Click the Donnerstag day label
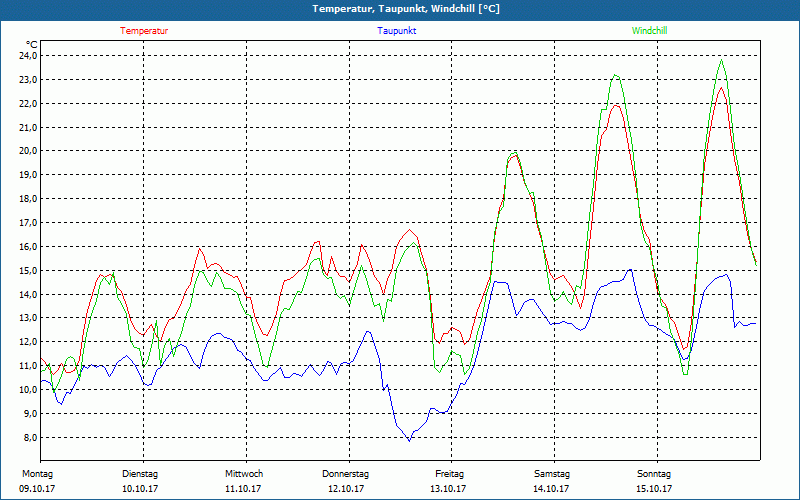The image size is (800, 500). click(x=345, y=474)
